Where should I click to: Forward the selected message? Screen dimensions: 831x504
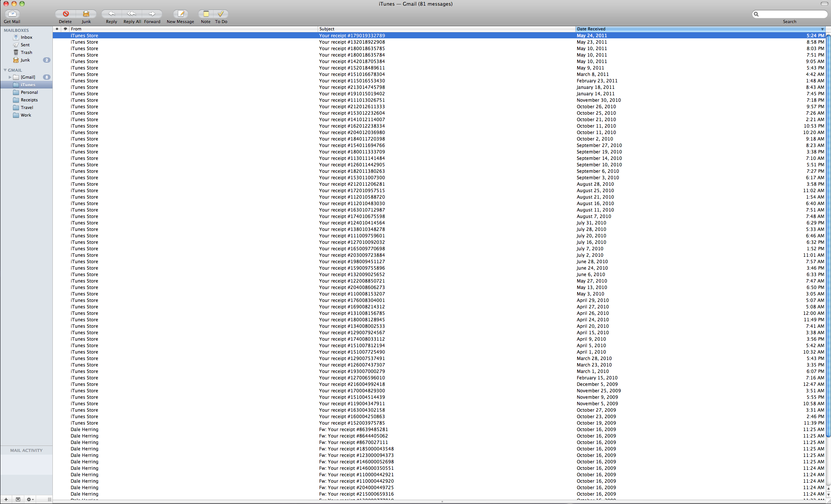point(152,14)
